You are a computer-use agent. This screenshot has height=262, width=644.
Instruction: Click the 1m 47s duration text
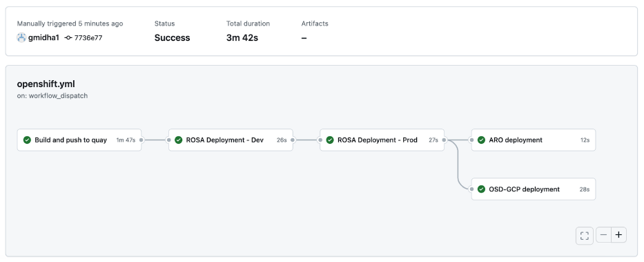(126, 140)
